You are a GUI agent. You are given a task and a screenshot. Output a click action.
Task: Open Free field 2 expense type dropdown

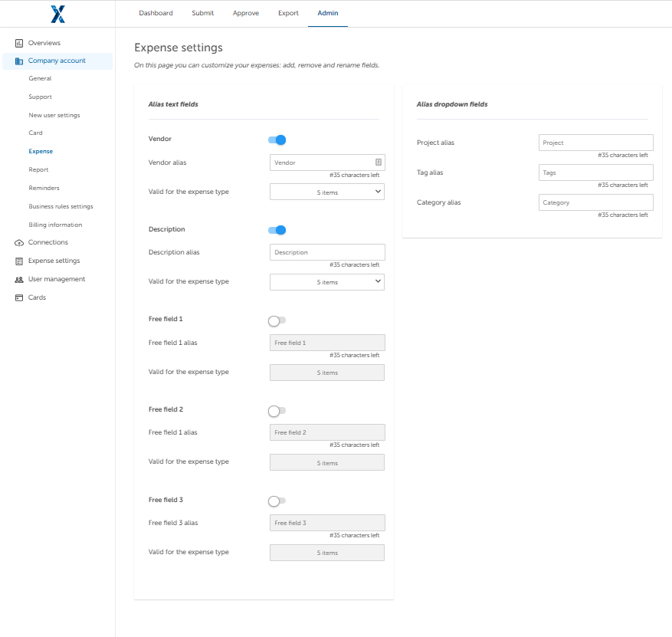(327, 462)
